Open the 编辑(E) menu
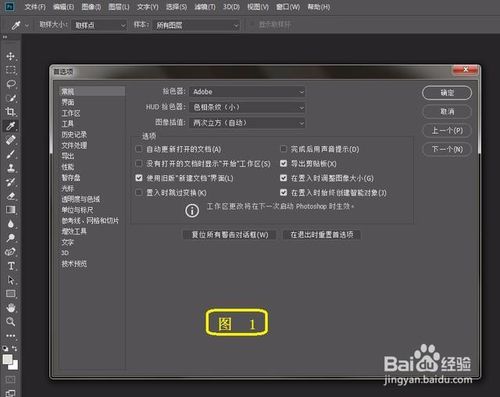500x397 pixels. (x=64, y=7)
